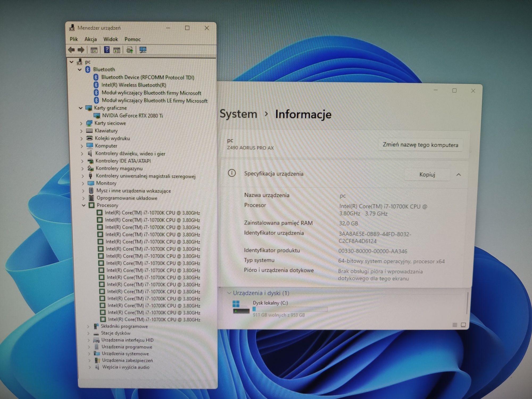
Task: Click the Back arrow in Device Manager toolbar
Action: pos(71,50)
